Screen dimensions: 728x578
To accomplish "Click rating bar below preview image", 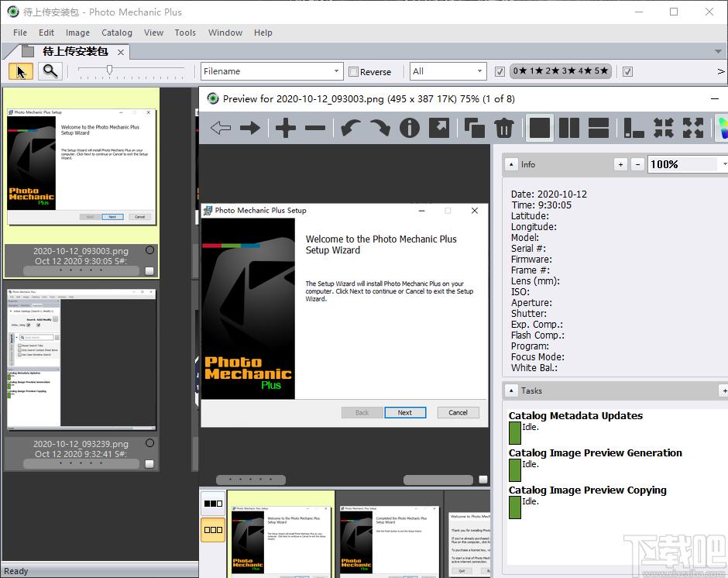I will tap(438, 480).
